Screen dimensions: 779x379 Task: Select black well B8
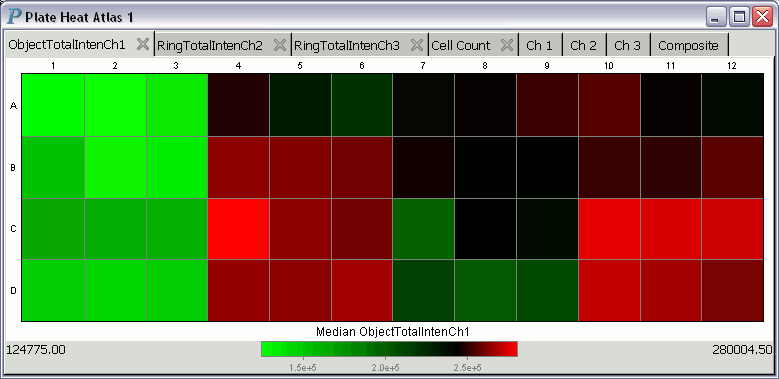click(485, 167)
